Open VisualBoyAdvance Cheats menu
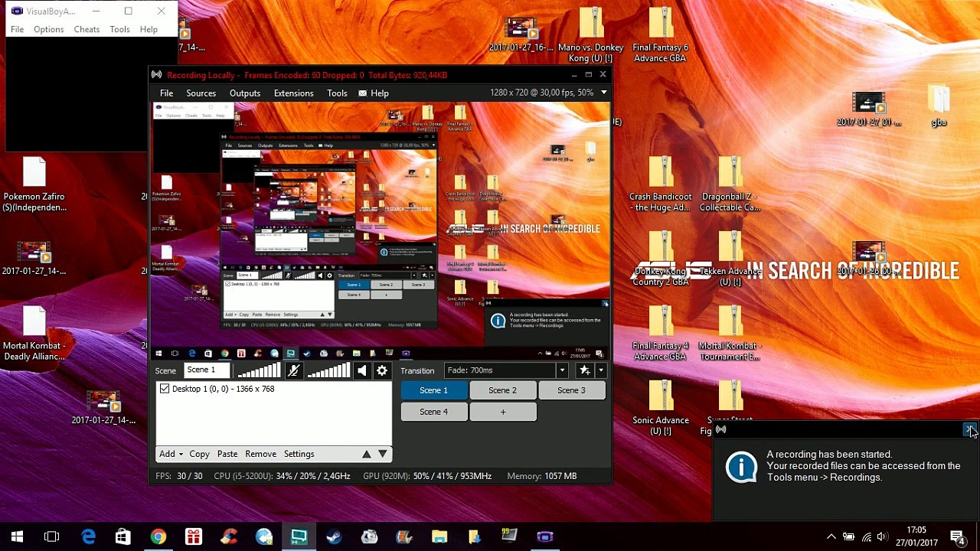 87,30
